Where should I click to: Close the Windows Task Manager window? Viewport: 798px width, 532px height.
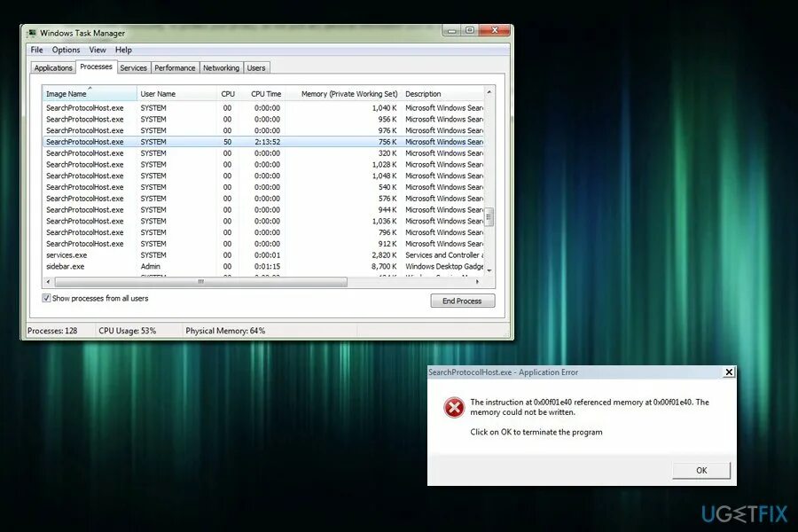coord(494,30)
